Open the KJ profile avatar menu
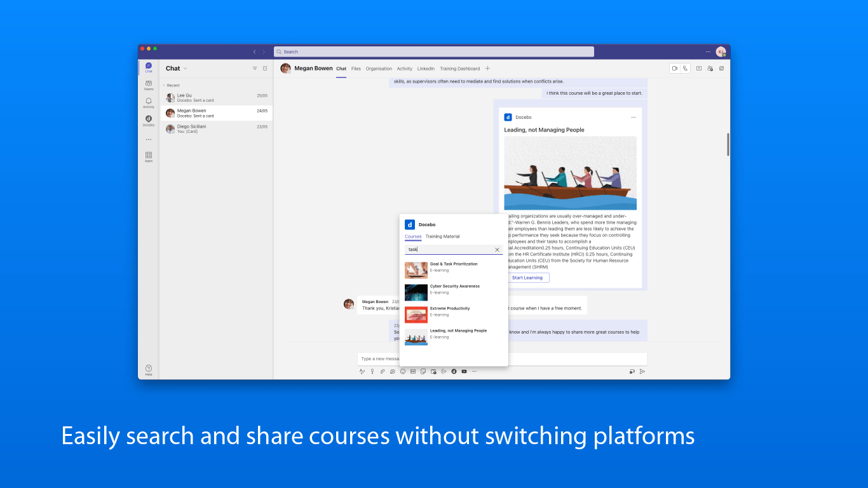The height and width of the screenshot is (488, 868). pos(721,51)
